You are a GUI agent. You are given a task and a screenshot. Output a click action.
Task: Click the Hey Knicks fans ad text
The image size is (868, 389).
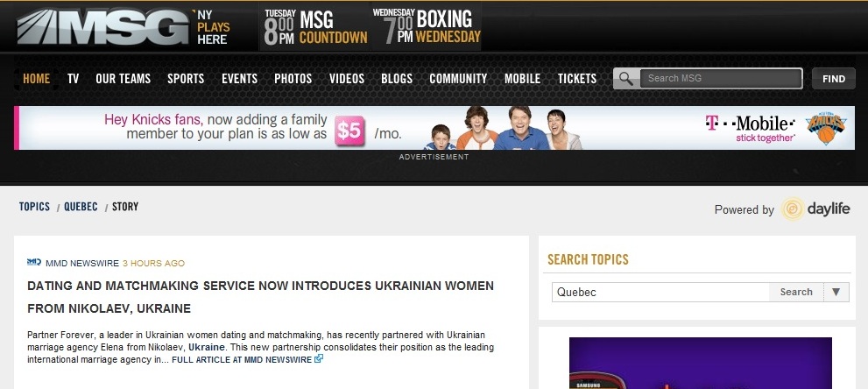215,127
